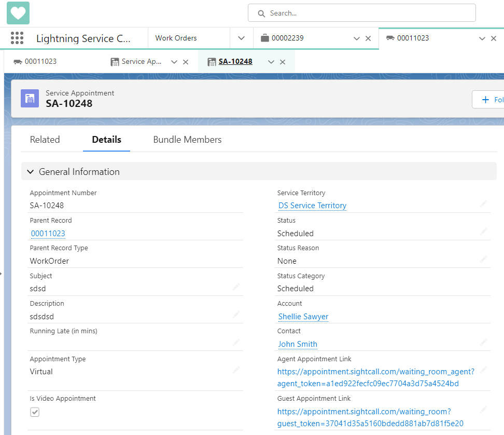Viewport: 504px width, 435px height.
Task: Open the 00002239 tab dropdown menu
Action: tap(356, 38)
